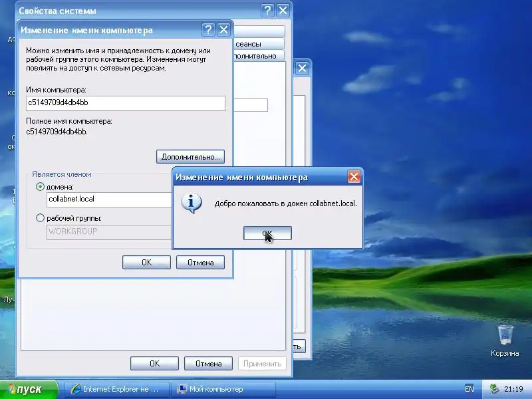This screenshot has width=532, height=399.
Task: Click the information icon in message box
Action: click(x=191, y=203)
